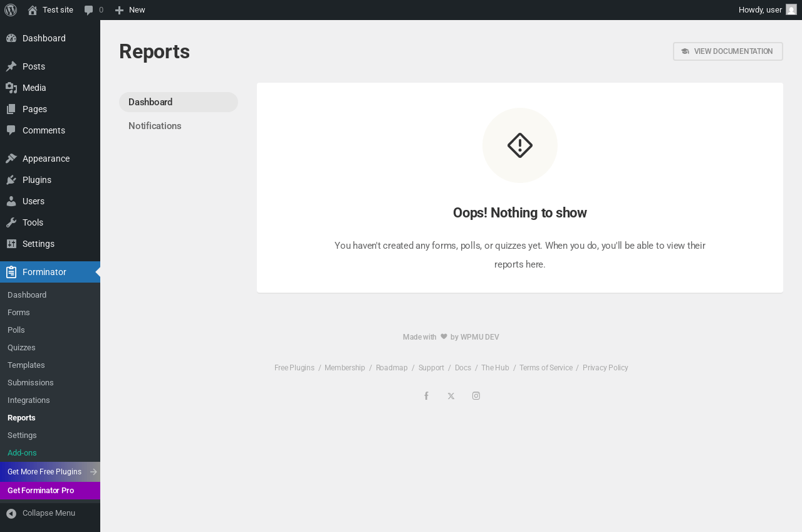Click the Users person icon
Screen dimensions: 802x532
pos(11,201)
